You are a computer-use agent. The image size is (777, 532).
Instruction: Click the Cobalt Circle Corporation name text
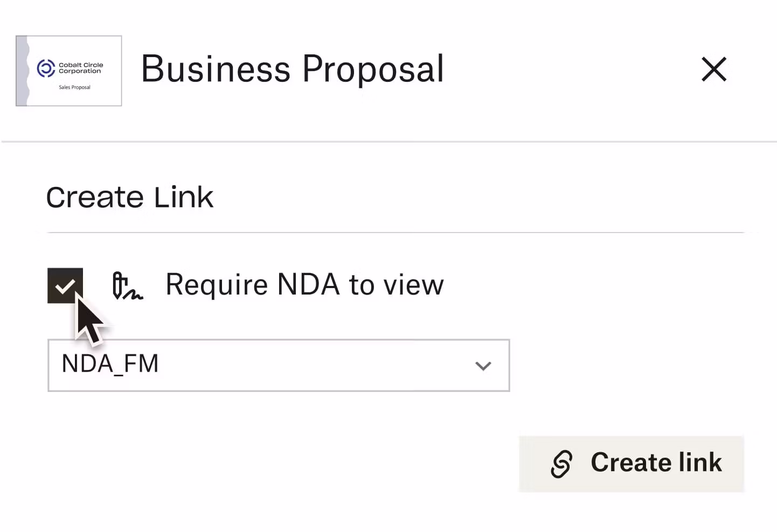pyautogui.click(x=81, y=68)
